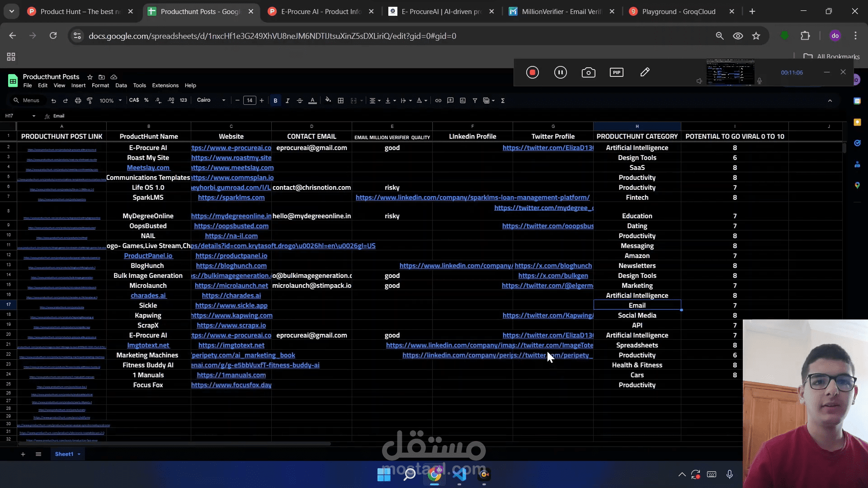Click the Redo icon in the toolbar
This screenshot has height=488, width=868.
click(x=65, y=100)
